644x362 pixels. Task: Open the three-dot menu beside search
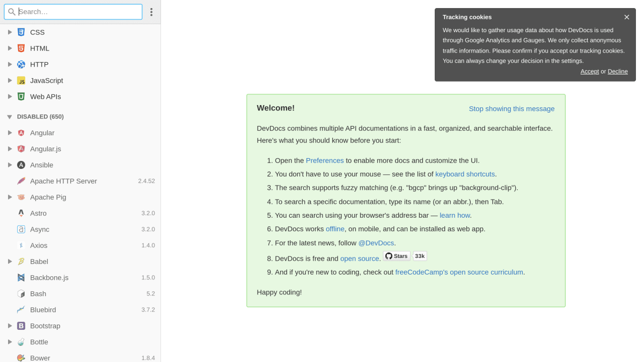151,12
